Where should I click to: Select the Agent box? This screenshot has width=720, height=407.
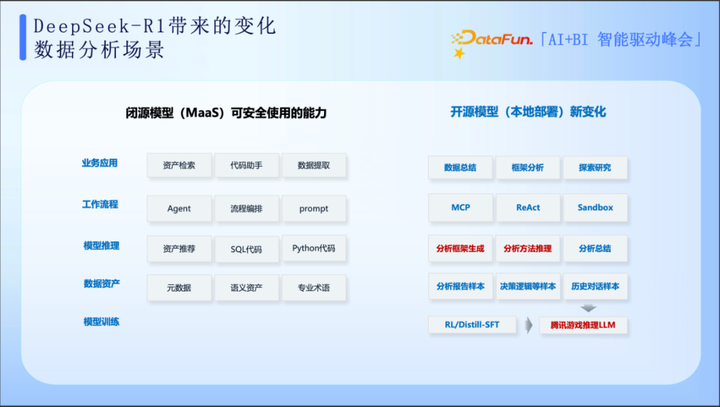(x=179, y=209)
